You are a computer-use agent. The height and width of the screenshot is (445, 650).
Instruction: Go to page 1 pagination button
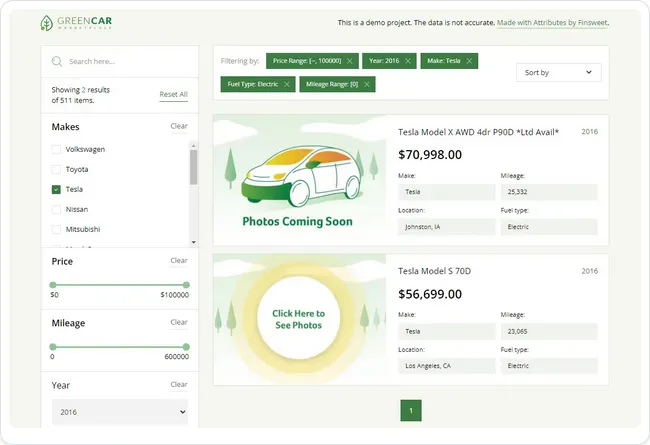(x=411, y=411)
